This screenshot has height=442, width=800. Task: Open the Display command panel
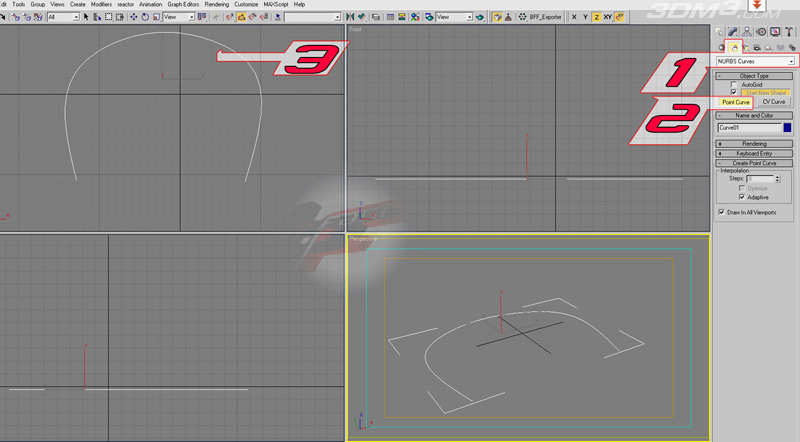point(775,32)
